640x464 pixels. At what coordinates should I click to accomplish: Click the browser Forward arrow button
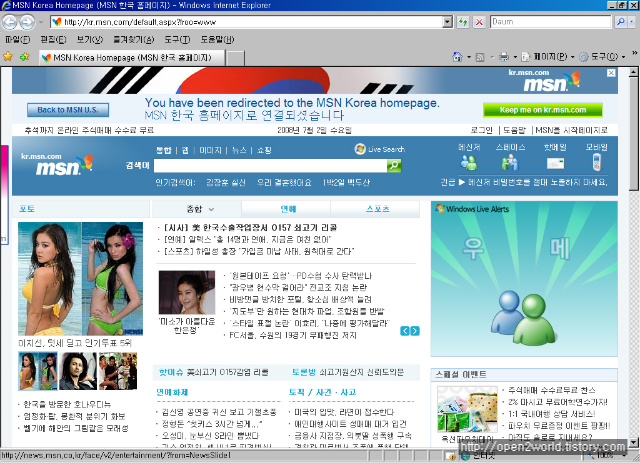click(27, 22)
